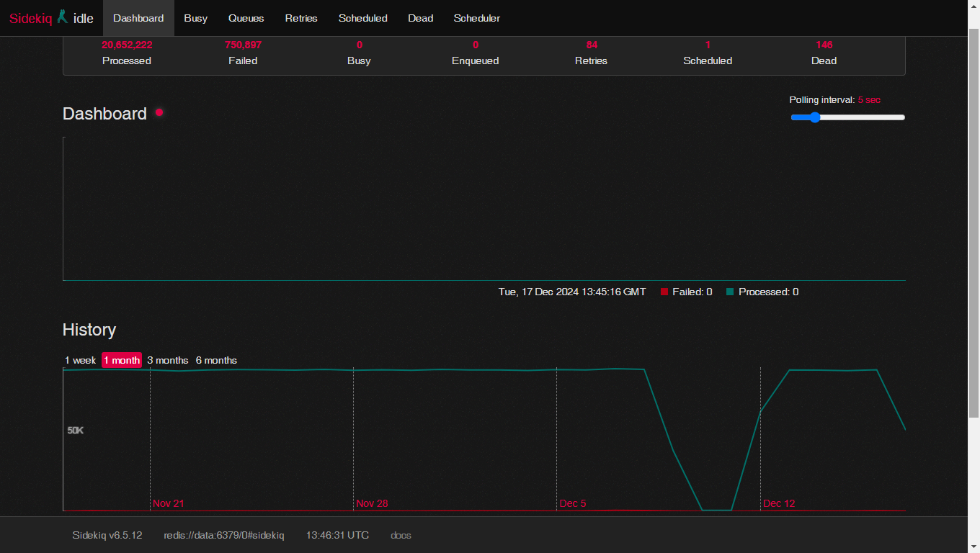Open the Queues tab
The height and width of the screenshot is (553, 980).
pos(246,18)
